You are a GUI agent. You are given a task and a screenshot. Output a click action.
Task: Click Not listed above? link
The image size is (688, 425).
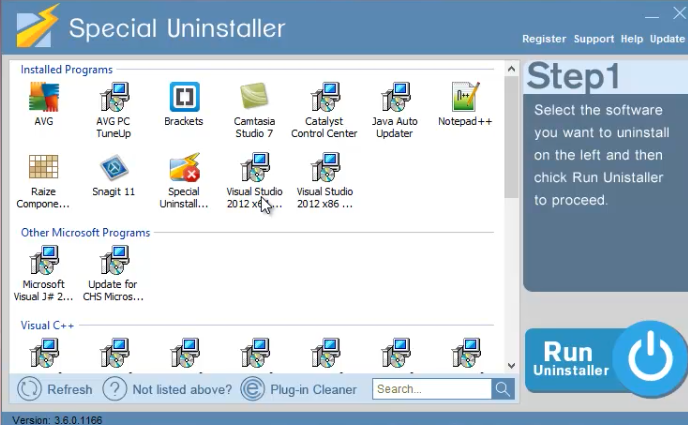click(182, 389)
